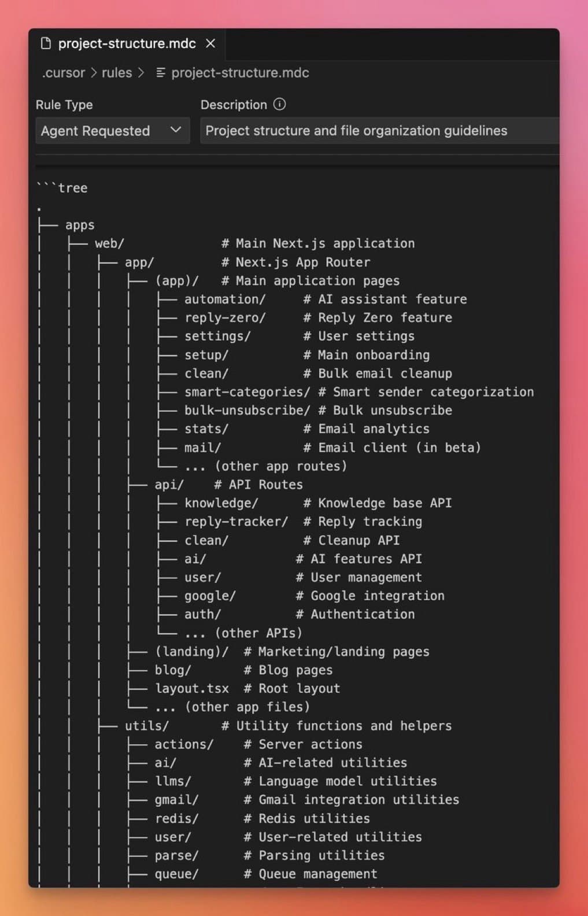Click rules in the breadcrumb trail
Image resolution: width=588 pixels, height=916 pixels.
tap(117, 73)
